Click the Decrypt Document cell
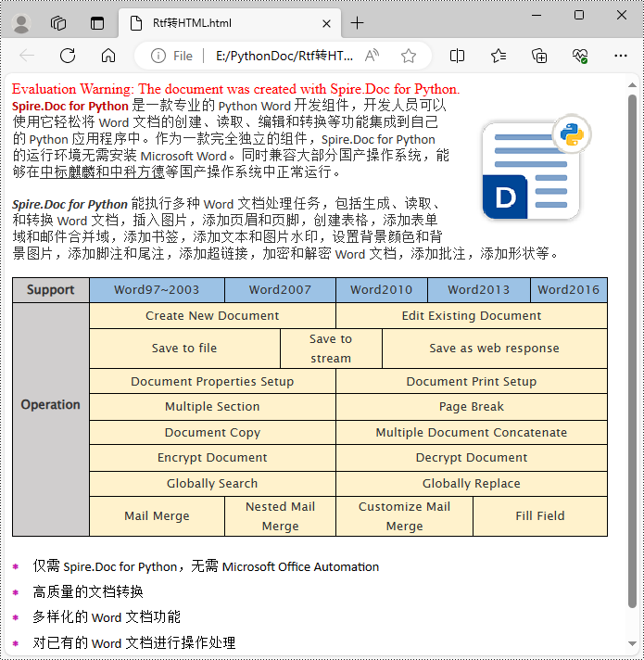The image size is (644, 660). coord(472,458)
